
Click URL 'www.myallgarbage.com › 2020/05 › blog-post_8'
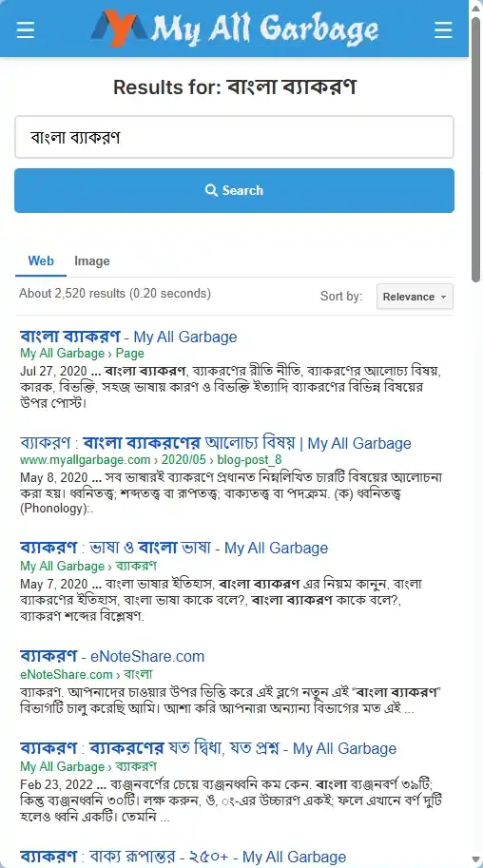point(150,459)
